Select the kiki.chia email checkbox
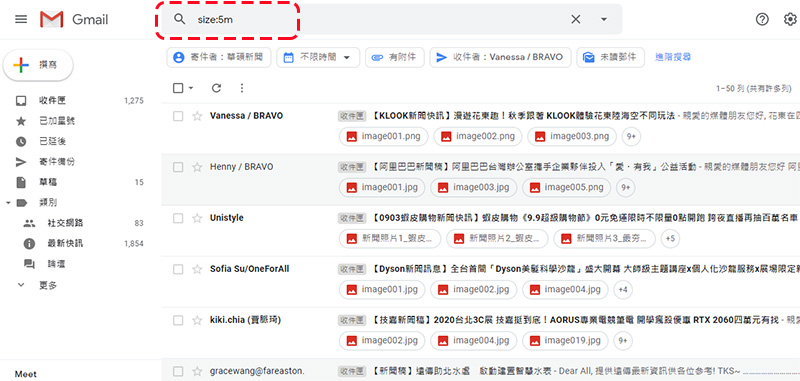The width and height of the screenshot is (800, 381). pos(178,320)
